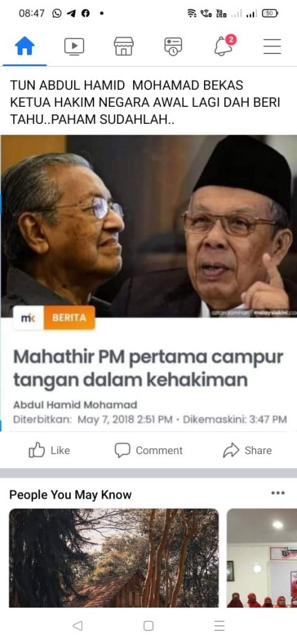Tap the thumbs-up Like icon
This screenshot has height=644, width=297.
click(36, 450)
